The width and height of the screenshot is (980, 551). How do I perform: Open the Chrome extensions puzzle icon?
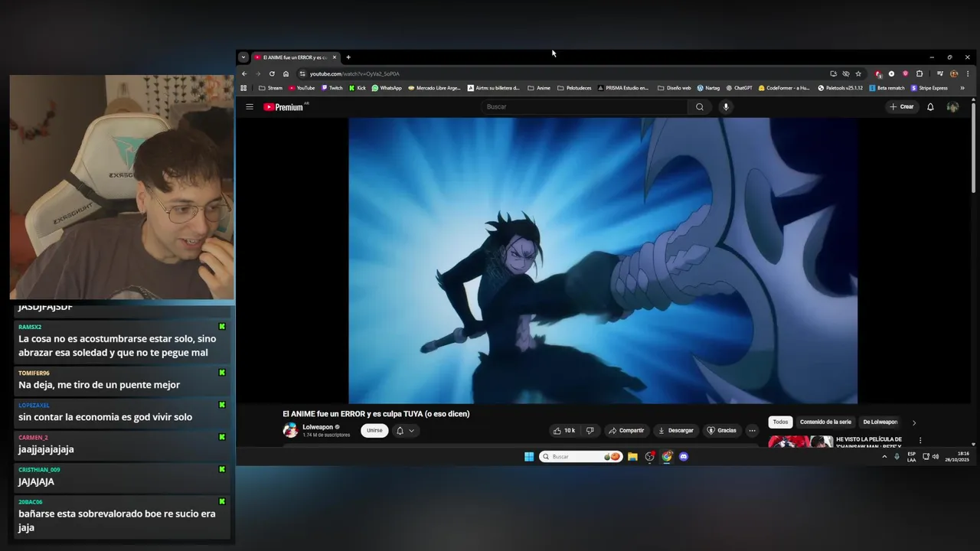click(920, 74)
